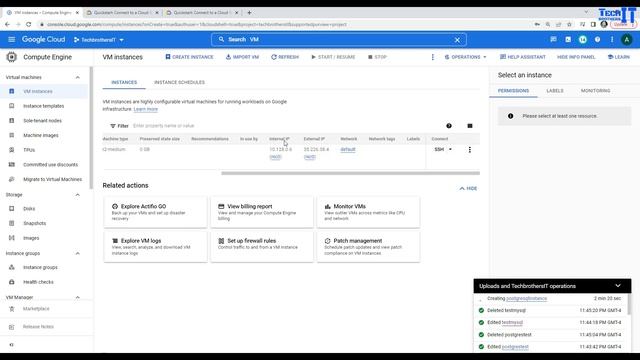Switch to Instances tab
Image resolution: width=640 pixels, height=360 pixels.
point(124,82)
